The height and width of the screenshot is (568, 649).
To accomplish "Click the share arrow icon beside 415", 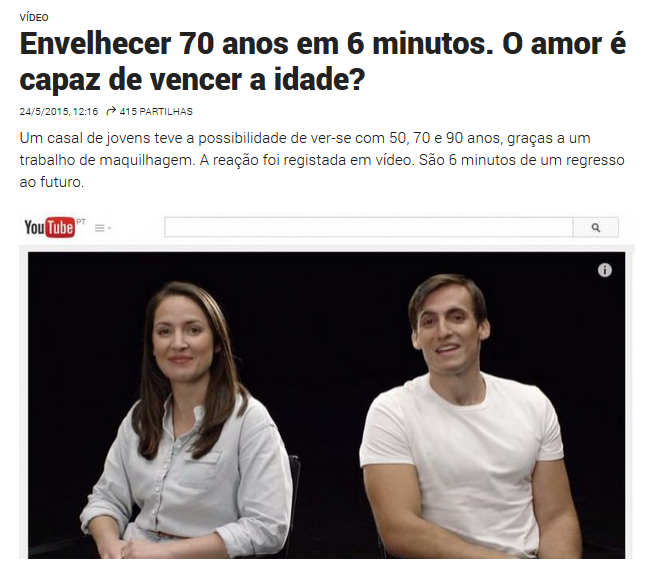I will pos(111,111).
